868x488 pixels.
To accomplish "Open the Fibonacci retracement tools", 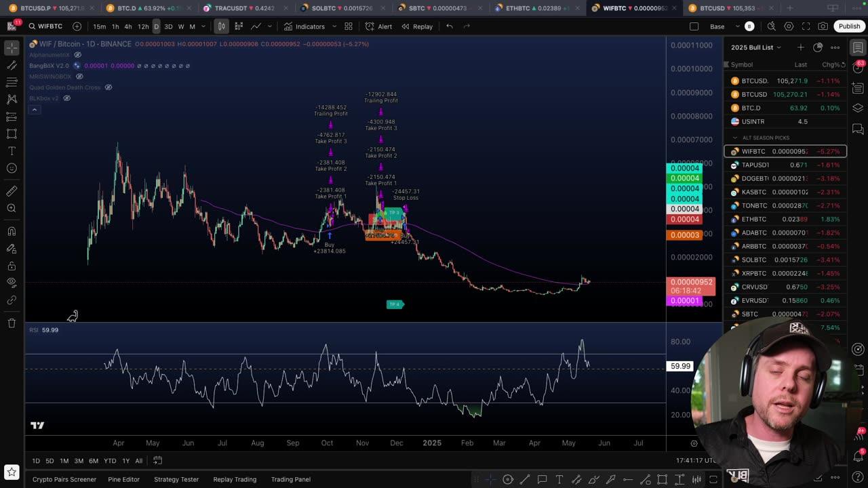I will (12, 82).
